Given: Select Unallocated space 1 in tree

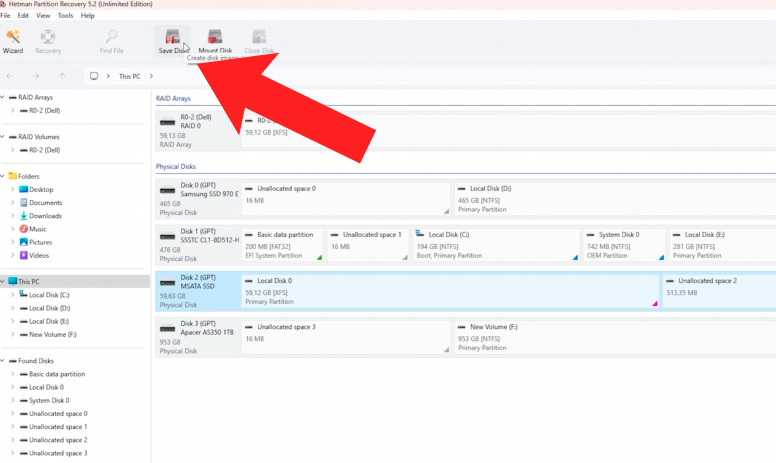Looking at the screenshot, I should [58, 427].
